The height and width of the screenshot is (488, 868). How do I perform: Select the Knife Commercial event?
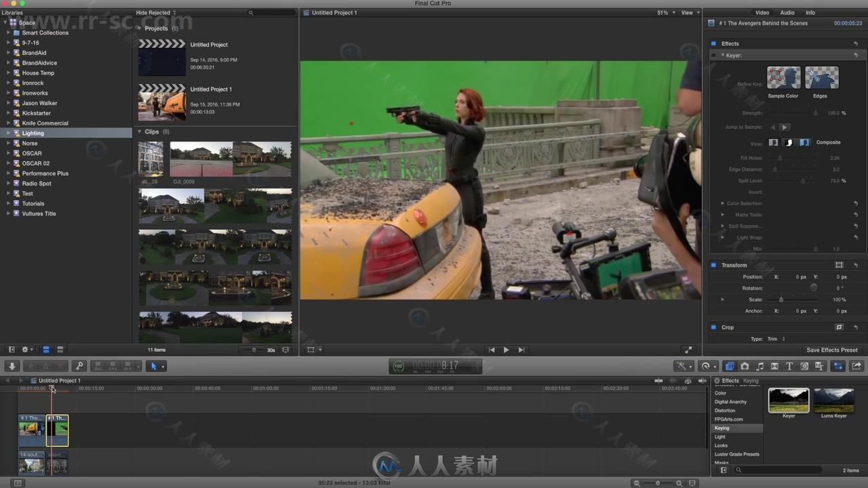[x=45, y=123]
